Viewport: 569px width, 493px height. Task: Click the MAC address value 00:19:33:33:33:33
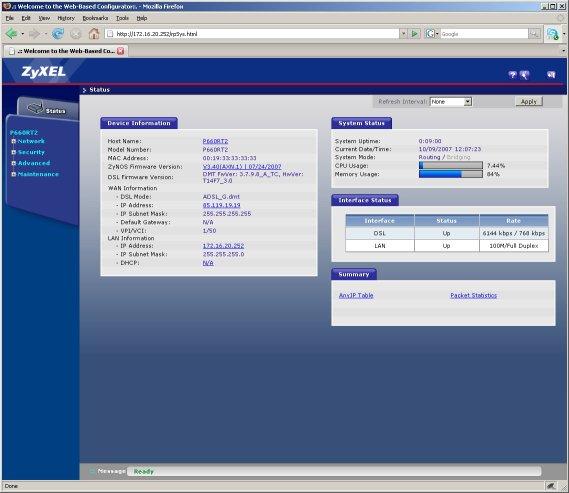click(229, 158)
